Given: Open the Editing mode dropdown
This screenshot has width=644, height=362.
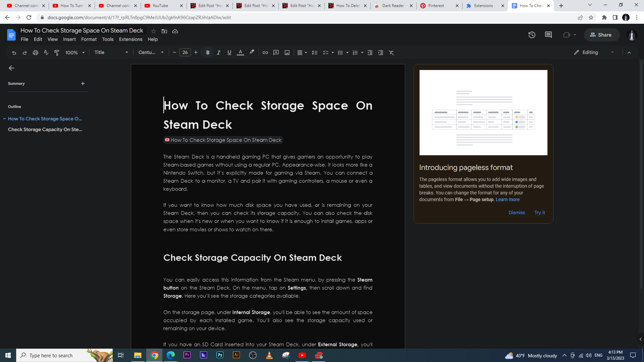Looking at the screenshot, I should click(x=594, y=52).
